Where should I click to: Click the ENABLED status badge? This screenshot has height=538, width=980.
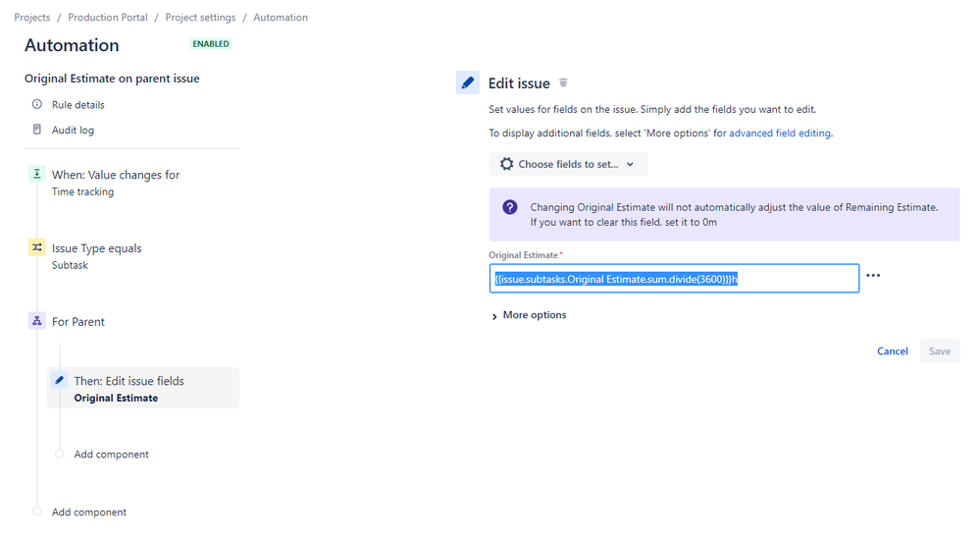(x=211, y=44)
